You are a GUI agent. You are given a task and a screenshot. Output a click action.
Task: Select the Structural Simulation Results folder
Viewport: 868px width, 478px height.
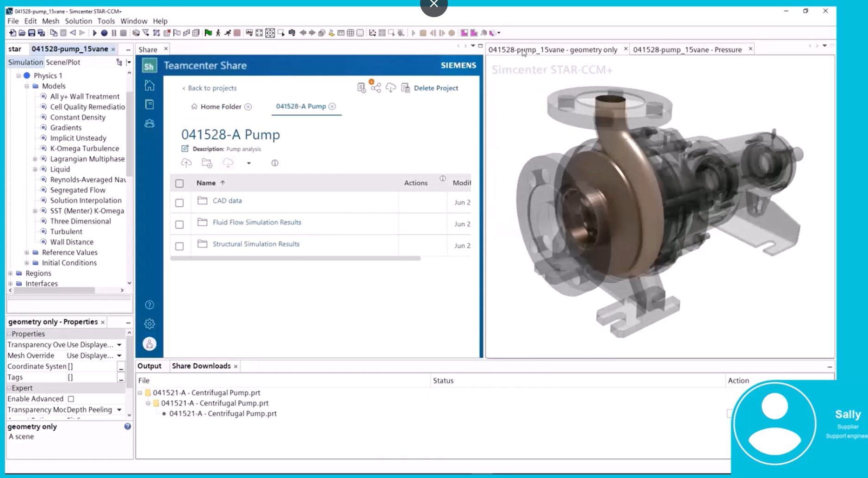point(256,244)
